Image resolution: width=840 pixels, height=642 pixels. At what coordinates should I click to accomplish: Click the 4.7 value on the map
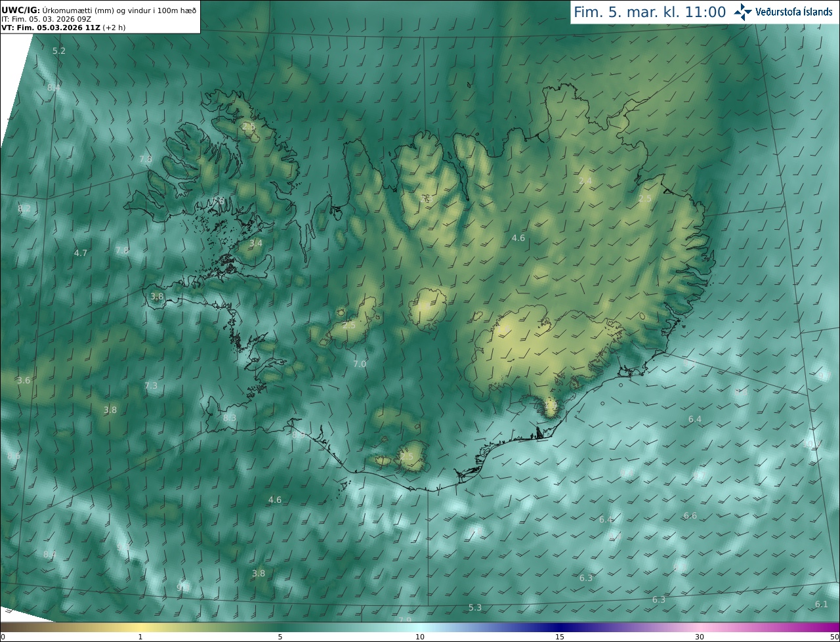pos(80,253)
